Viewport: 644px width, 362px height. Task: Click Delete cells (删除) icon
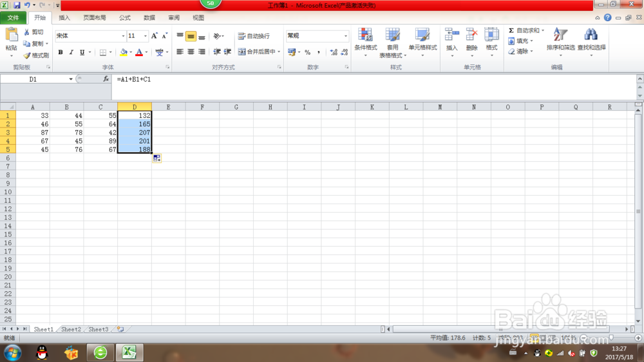472,35
